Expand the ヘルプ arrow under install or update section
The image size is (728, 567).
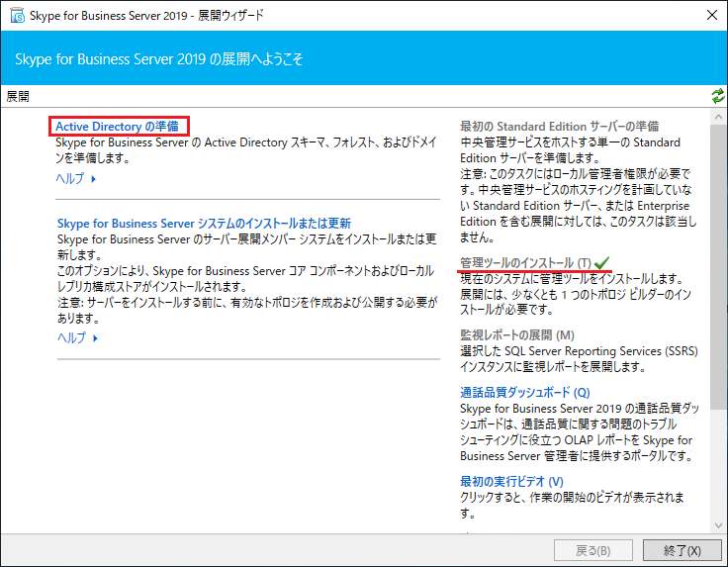pos(95,338)
